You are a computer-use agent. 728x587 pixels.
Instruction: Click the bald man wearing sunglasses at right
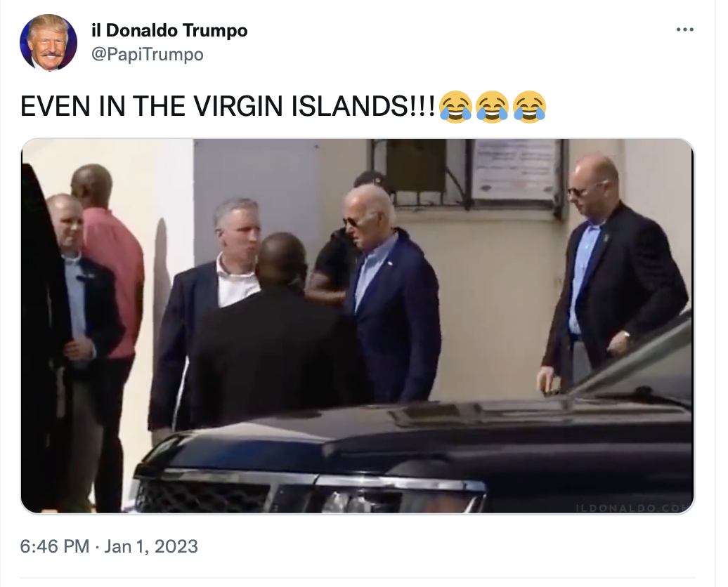[613, 274]
